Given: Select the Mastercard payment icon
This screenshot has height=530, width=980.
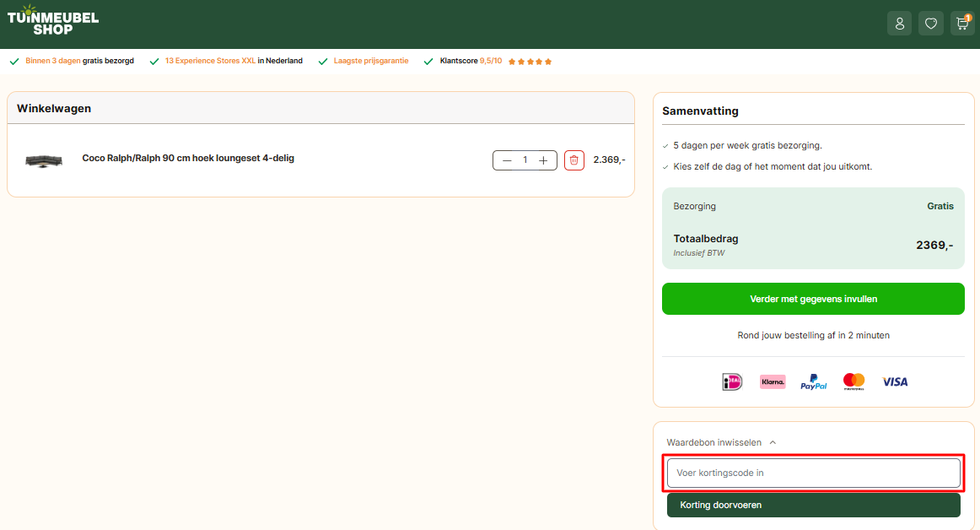Looking at the screenshot, I should [x=853, y=381].
